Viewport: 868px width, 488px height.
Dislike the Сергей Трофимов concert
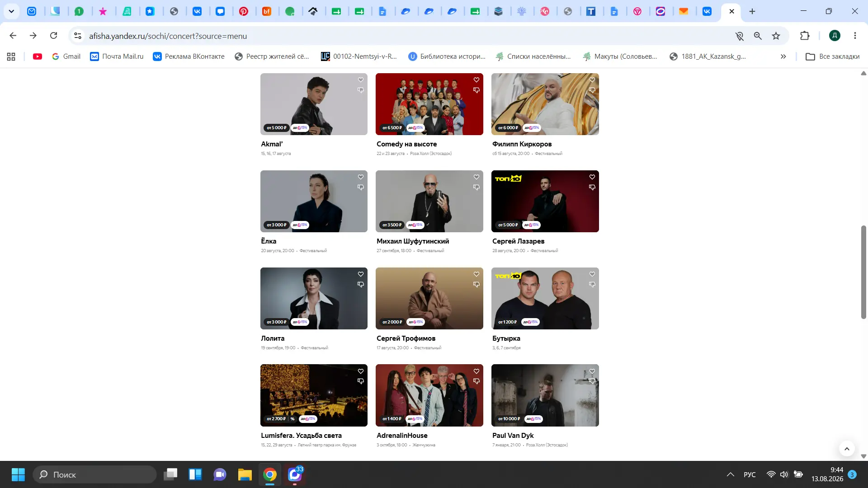click(476, 284)
